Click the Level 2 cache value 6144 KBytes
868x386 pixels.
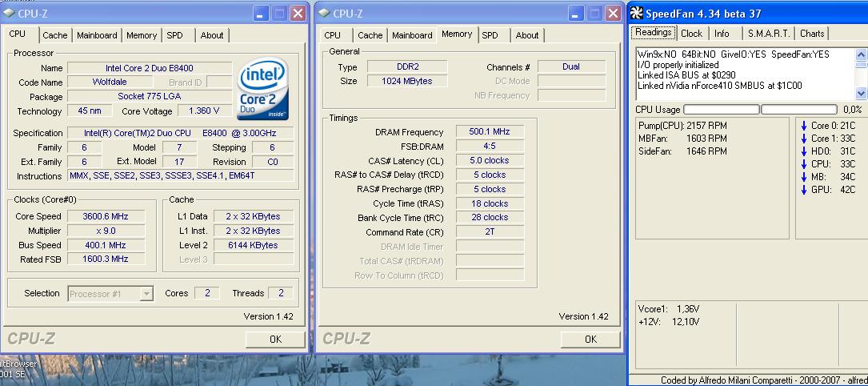254,245
